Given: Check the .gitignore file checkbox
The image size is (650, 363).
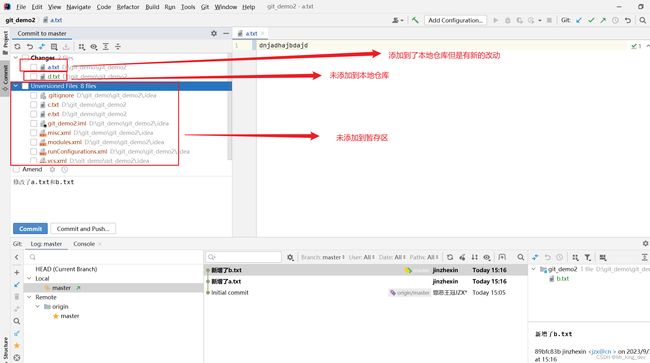Looking at the screenshot, I should [34, 95].
